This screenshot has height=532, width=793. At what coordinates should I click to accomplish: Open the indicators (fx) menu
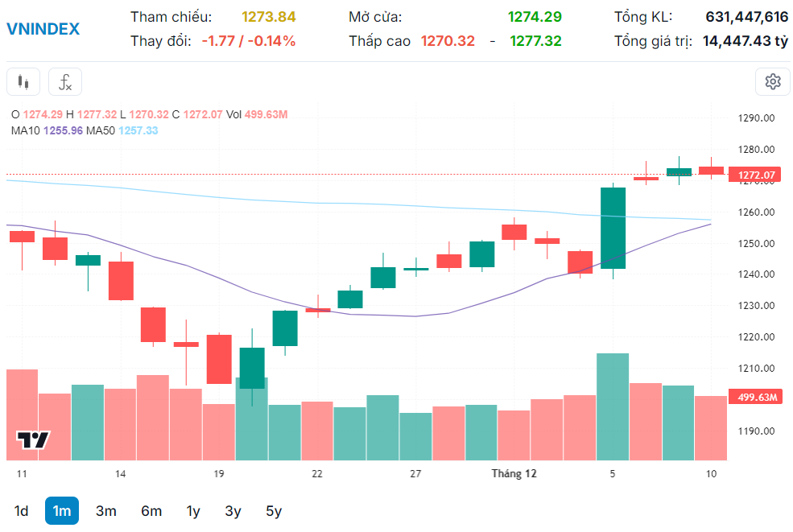click(65, 82)
